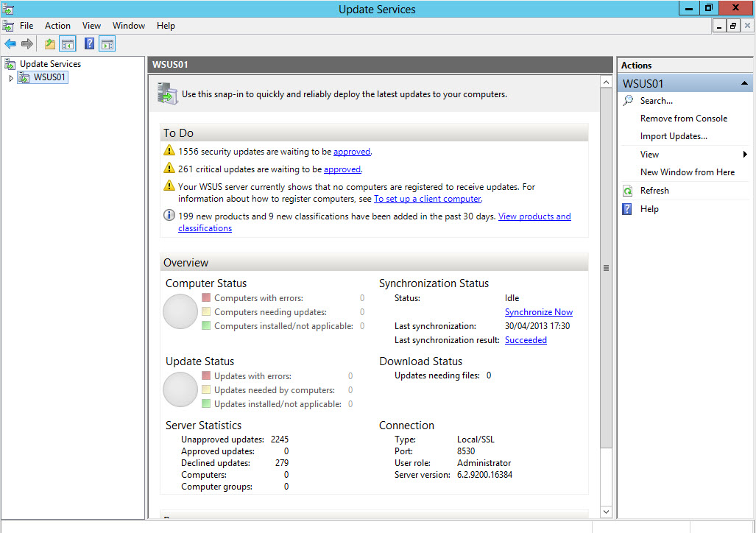
Task: Click the inner MDI minimize button
Action: tap(719, 26)
